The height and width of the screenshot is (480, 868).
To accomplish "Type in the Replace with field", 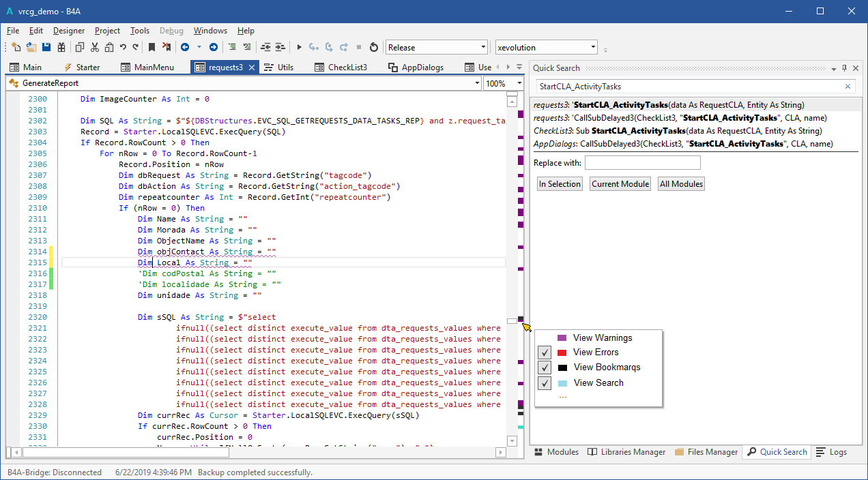I will click(642, 162).
